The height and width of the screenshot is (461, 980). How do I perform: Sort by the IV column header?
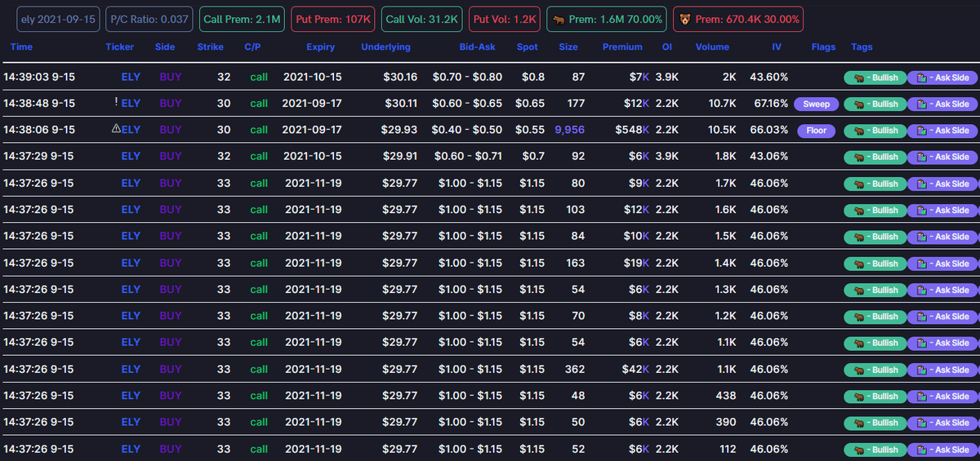point(777,47)
